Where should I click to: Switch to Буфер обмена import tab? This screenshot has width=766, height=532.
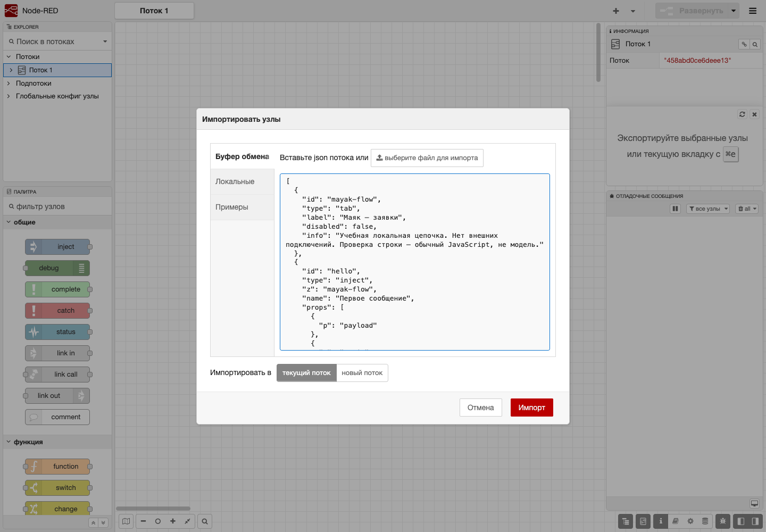pos(242,156)
